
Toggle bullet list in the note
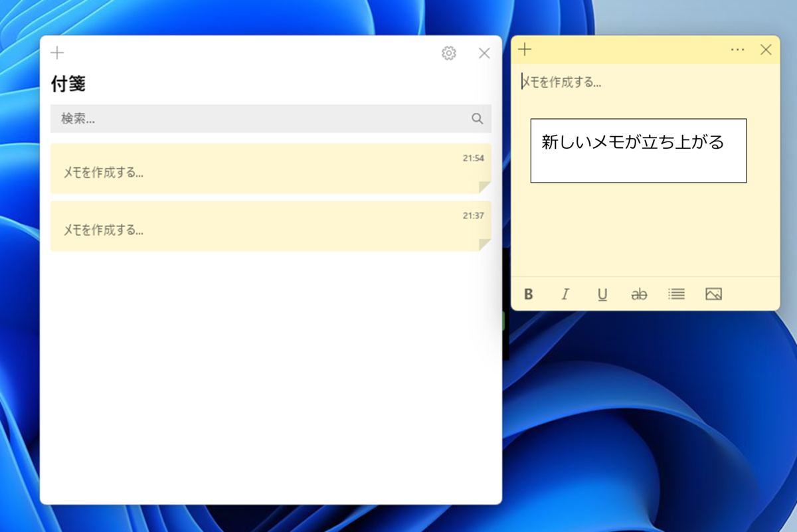(x=676, y=294)
